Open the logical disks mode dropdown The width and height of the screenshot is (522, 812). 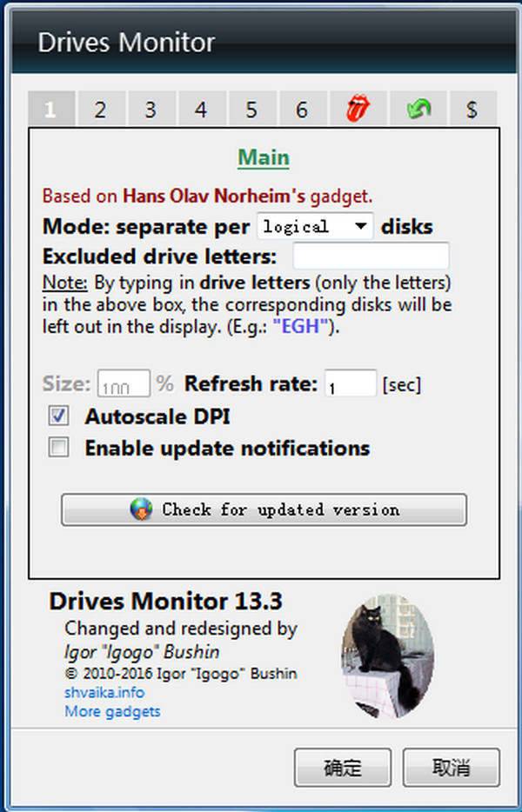[x=315, y=226]
